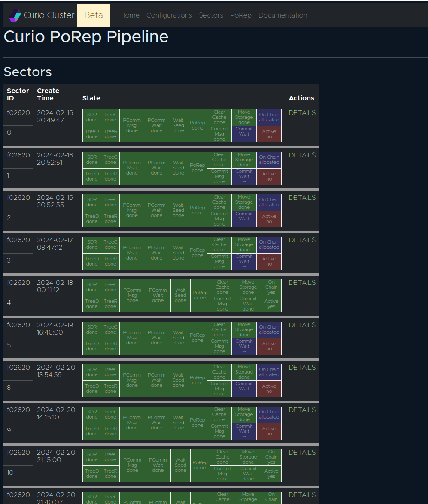View DETAILS for sector 3

coord(302,240)
